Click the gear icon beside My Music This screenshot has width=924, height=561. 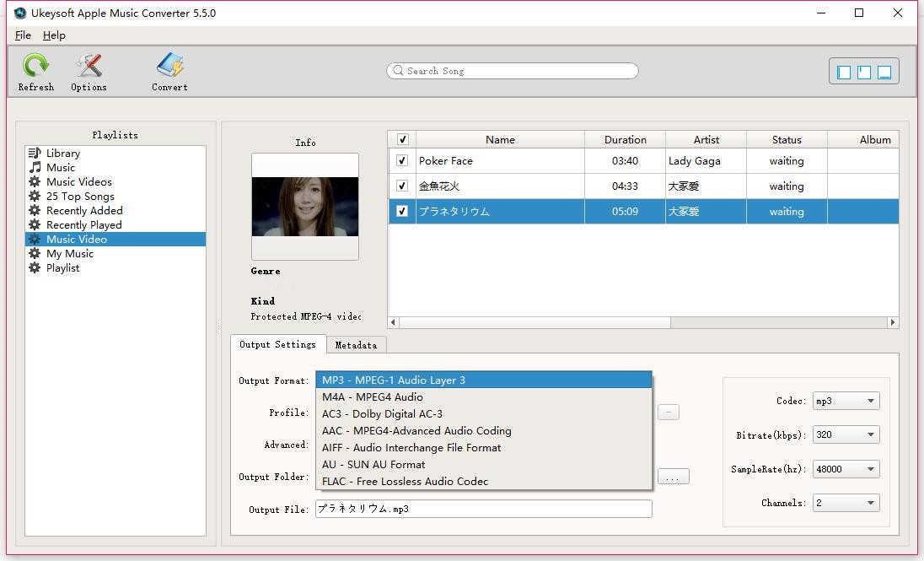pyautogui.click(x=35, y=253)
